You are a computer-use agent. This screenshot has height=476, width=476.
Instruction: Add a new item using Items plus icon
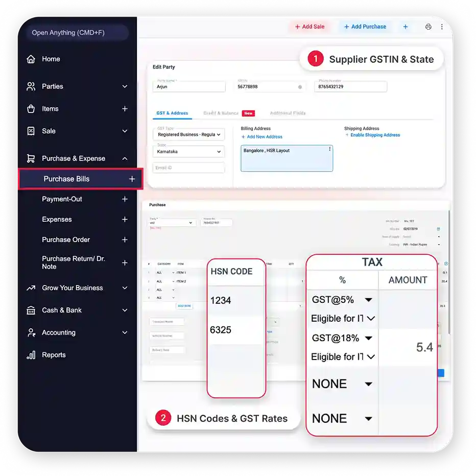(125, 109)
